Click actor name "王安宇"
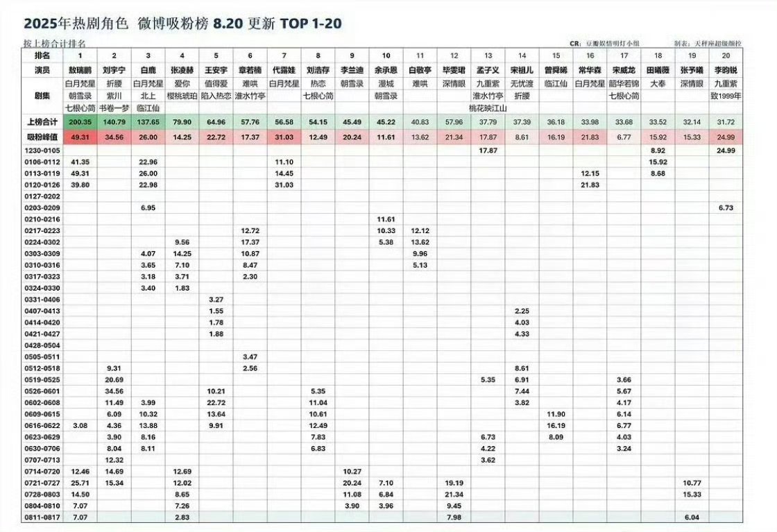The height and width of the screenshot is (532, 777). [216, 70]
